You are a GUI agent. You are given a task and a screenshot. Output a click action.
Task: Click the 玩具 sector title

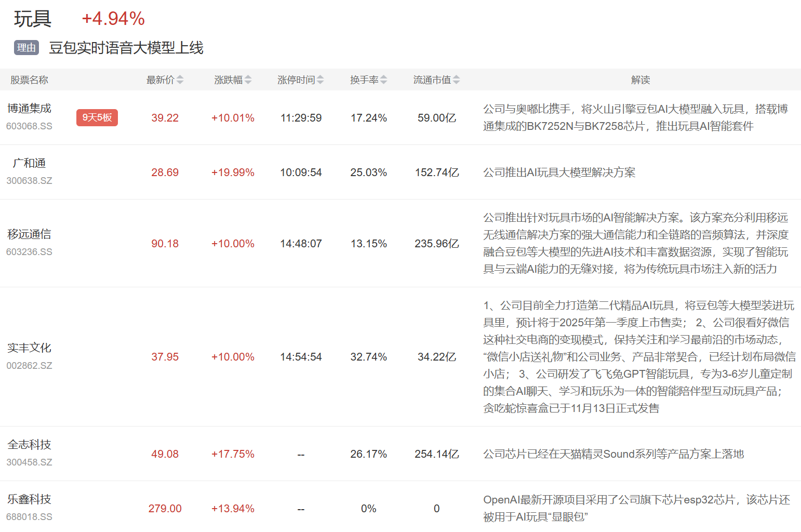(33, 19)
